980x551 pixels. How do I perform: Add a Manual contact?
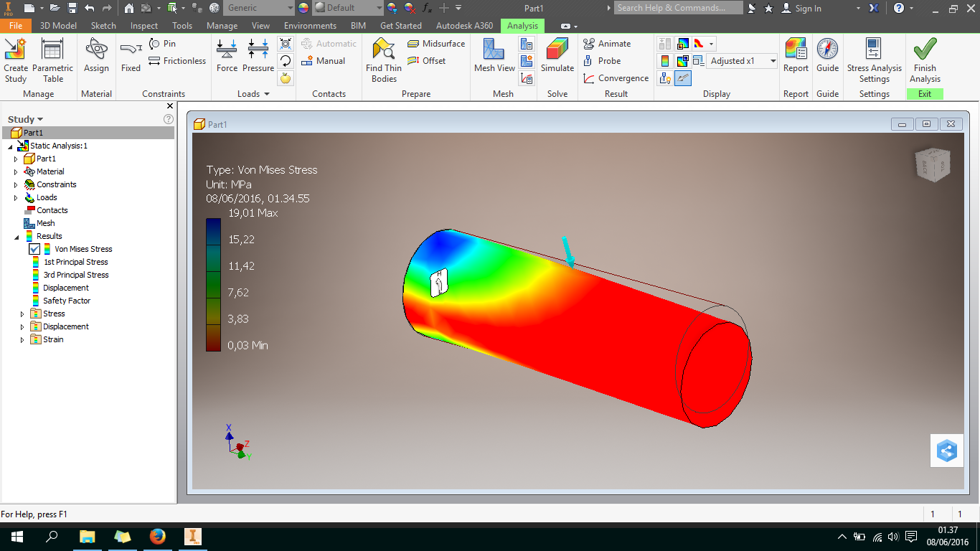(x=324, y=61)
